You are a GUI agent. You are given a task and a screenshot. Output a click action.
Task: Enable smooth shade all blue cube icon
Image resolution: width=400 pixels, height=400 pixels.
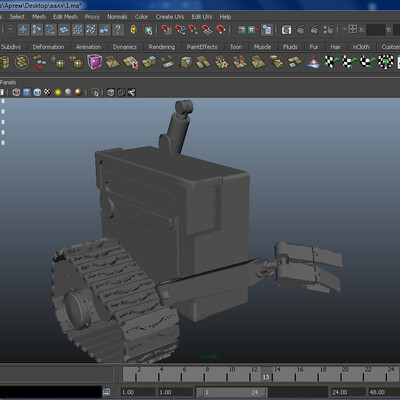(27, 92)
